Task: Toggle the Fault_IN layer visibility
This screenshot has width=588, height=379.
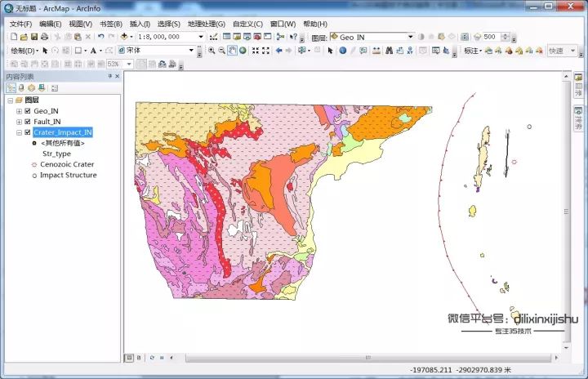Action: [x=28, y=121]
